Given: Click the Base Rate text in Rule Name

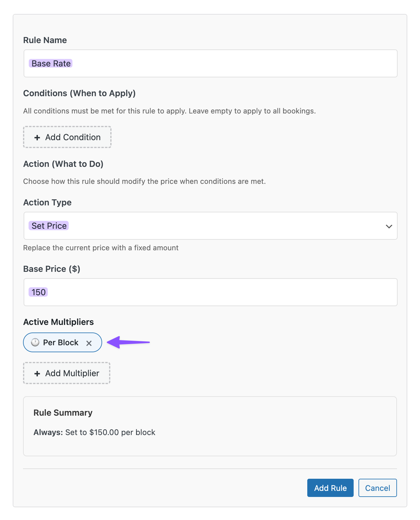Looking at the screenshot, I should click(x=51, y=63).
